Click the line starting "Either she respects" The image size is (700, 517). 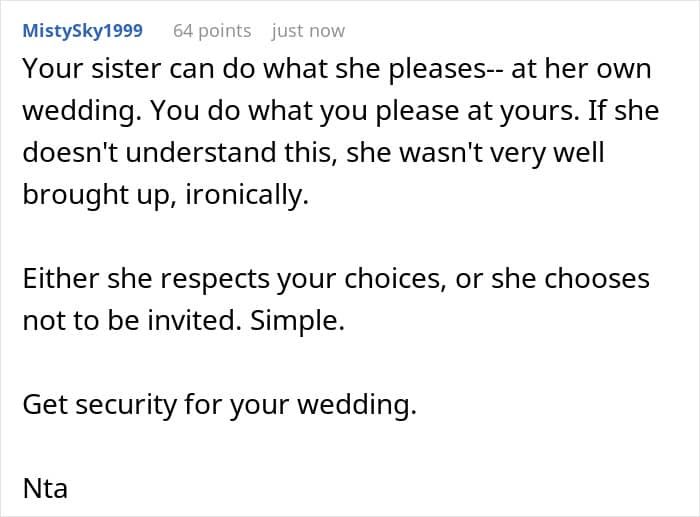(336, 279)
